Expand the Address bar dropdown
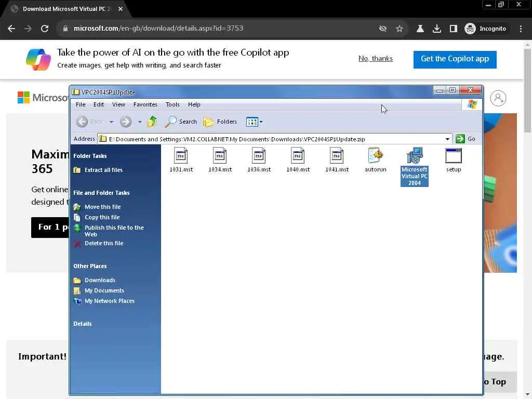The height and width of the screenshot is (399, 532). [x=447, y=139]
